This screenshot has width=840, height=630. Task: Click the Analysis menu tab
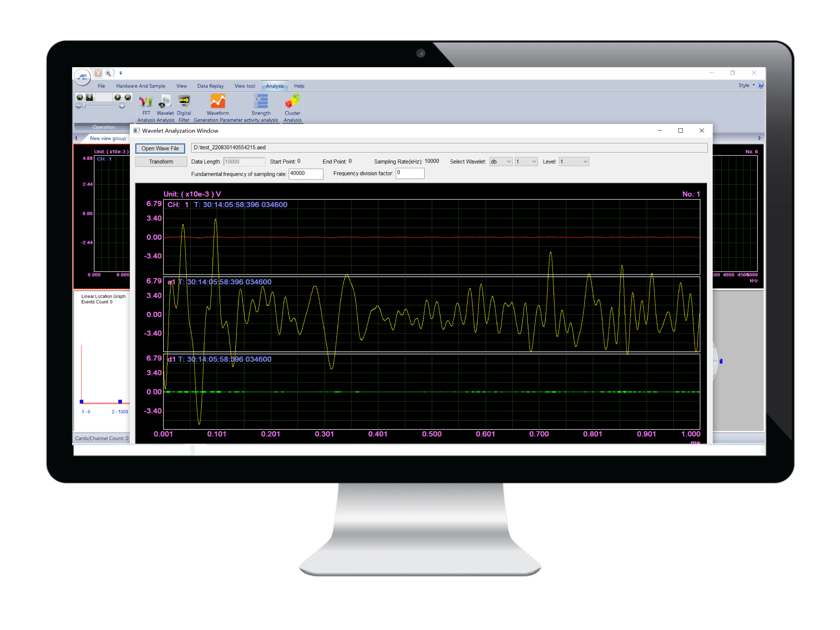[274, 86]
